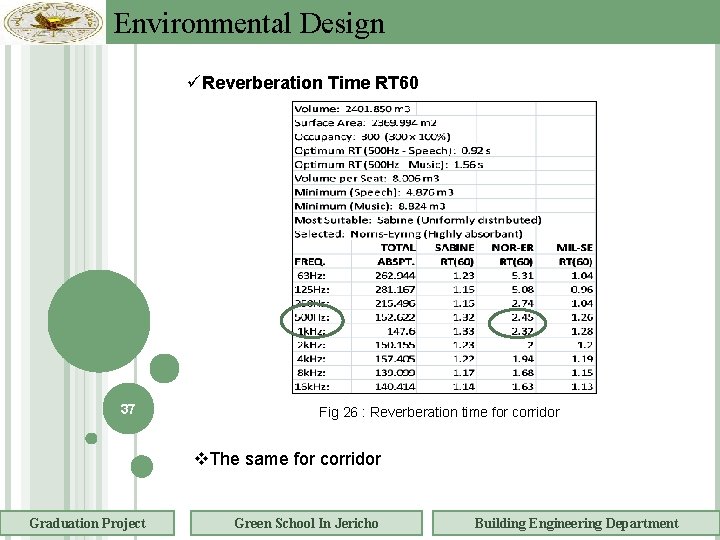The width and height of the screenshot is (720, 540).
Task: Click the NOR-ER value 5.31
Action: tap(523, 276)
